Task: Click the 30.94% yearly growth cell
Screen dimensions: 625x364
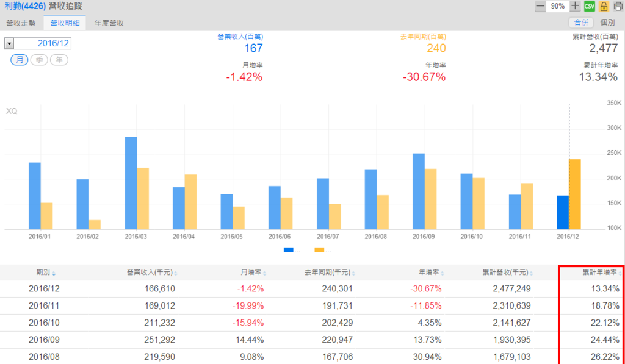Action: point(427,357)
